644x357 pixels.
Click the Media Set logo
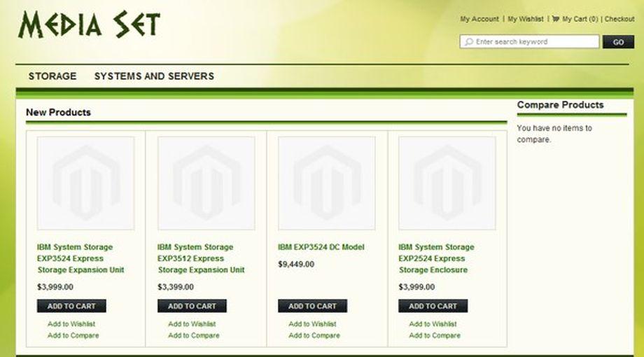[89, 25]
